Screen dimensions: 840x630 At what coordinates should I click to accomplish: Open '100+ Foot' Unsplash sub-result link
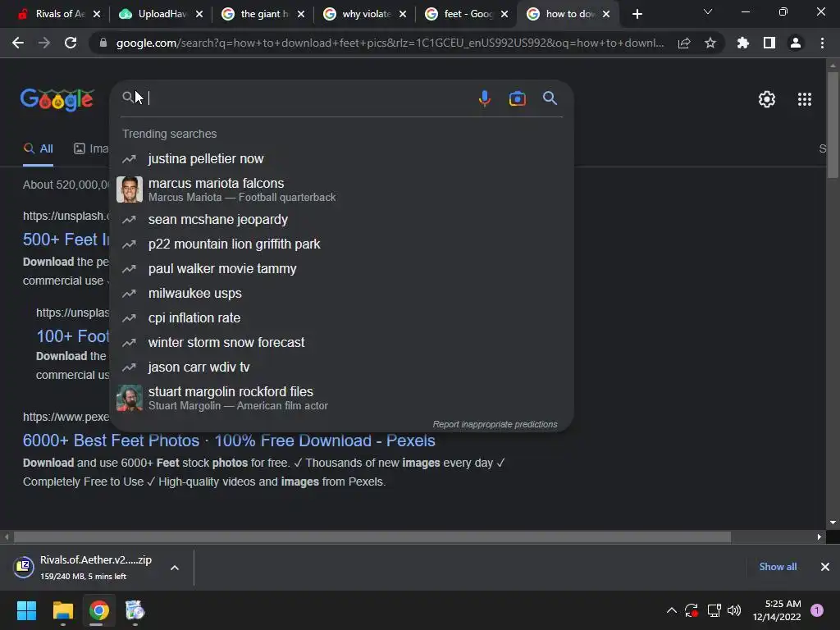pyautogui.click(x=72, y=336)
